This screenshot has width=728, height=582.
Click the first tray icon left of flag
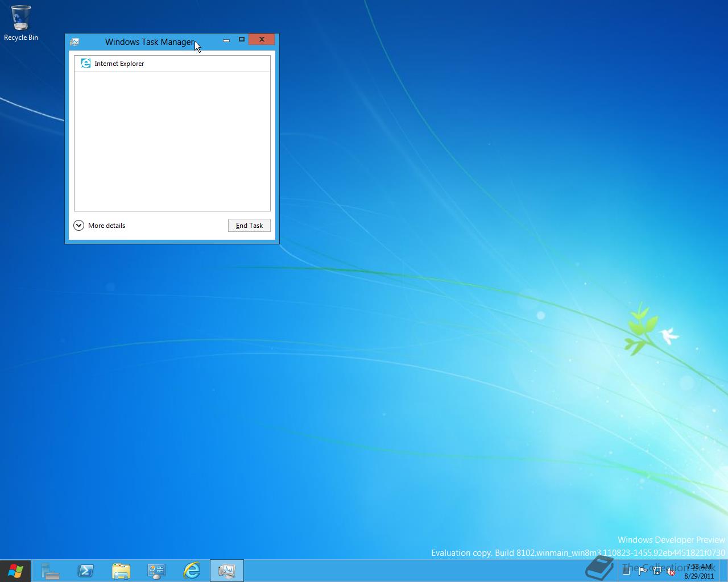(627, 572)
